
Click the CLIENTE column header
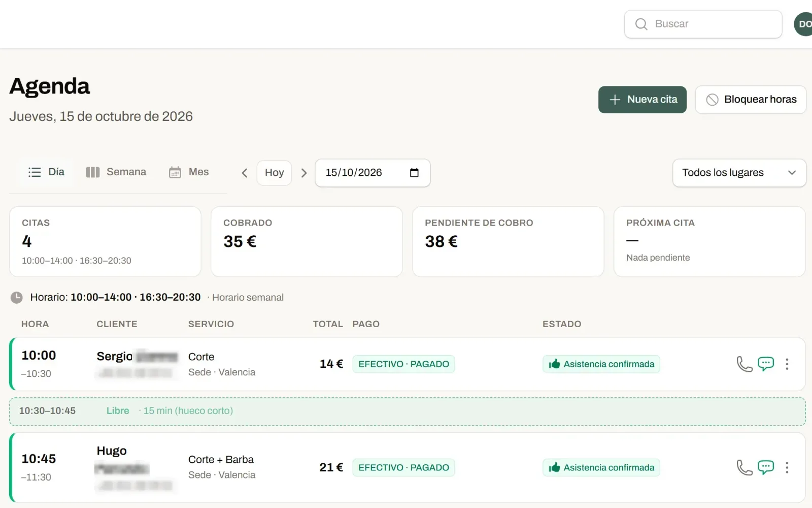click(117, 324)
